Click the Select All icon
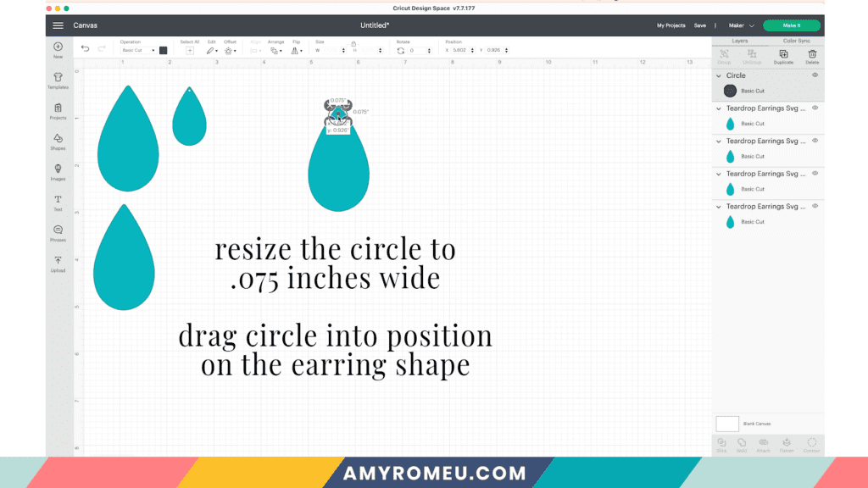 pos(190,50)
